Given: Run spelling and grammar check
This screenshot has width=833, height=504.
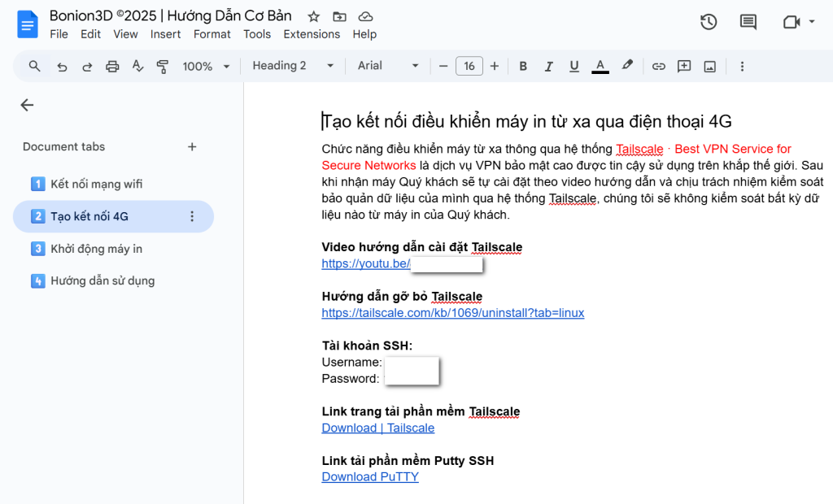Looking at the screenshot, I should (137, 67).
